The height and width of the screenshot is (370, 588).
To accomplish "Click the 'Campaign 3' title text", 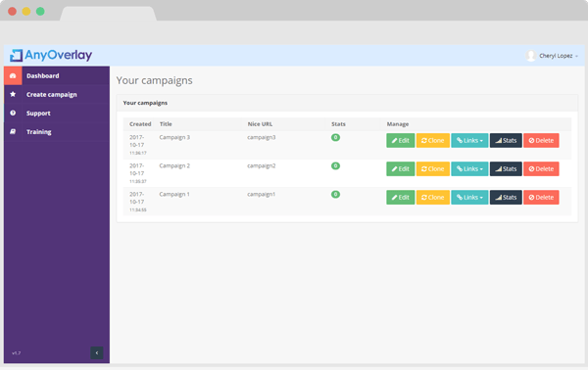I will click(x=174, y=137).
